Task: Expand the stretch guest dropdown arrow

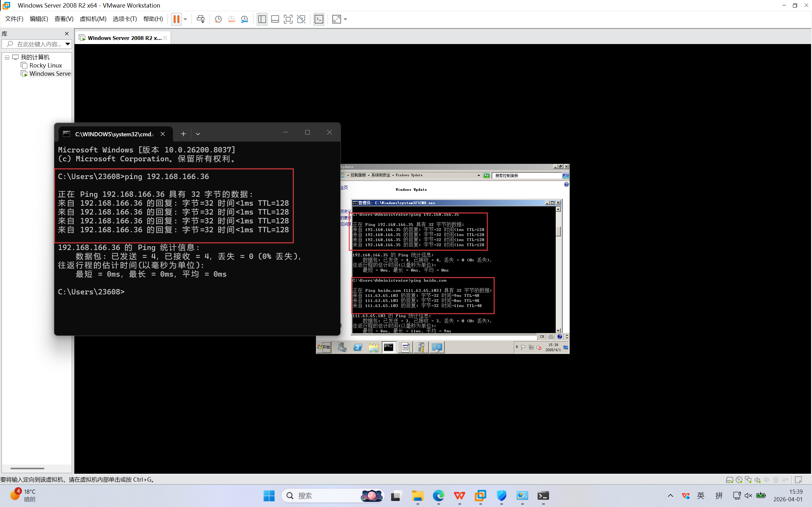Action: coord(346,19)
